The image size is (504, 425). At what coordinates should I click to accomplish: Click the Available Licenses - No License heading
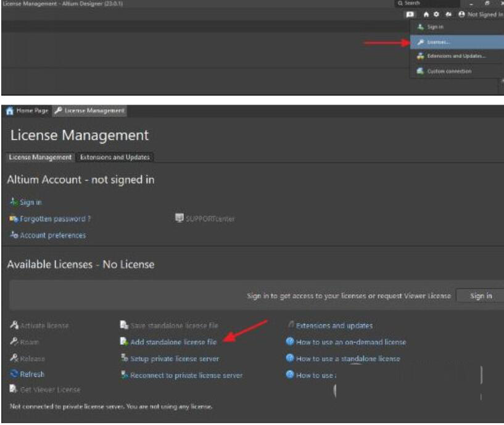point(81,265)
